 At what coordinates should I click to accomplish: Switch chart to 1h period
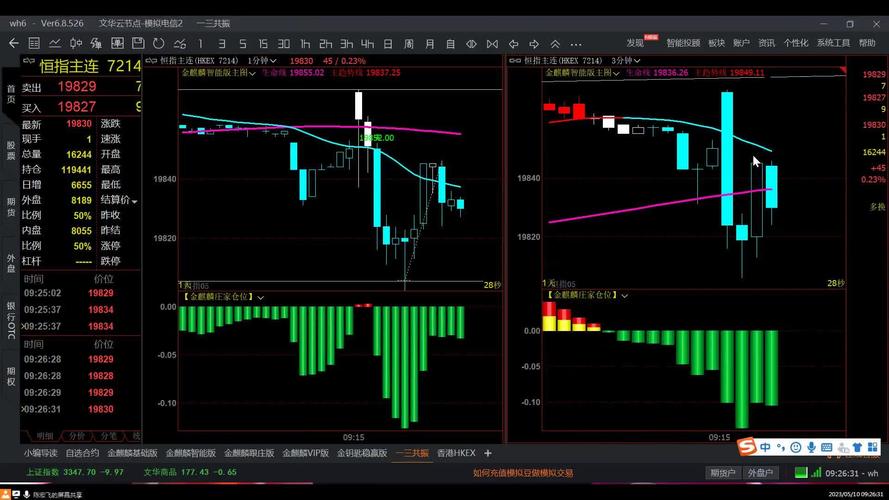(305, 43)
